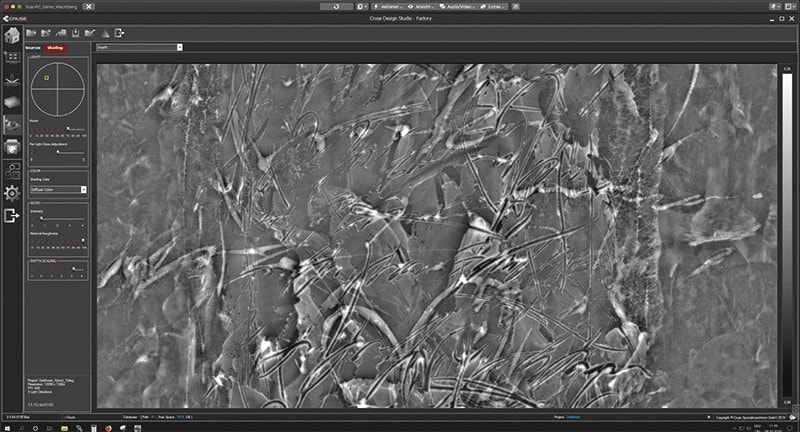Click the vertical depth gradient scale bar

pyautogui.click(x=787, y=235)
